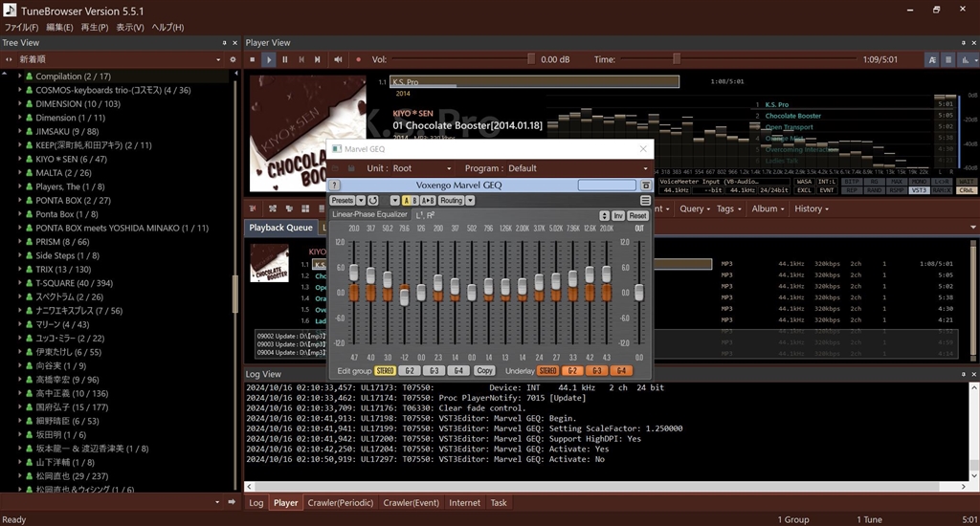The image size is (980, 526).
Task: Click the Marvel GEQ undo/reset arrow icon
Action: 373,201
